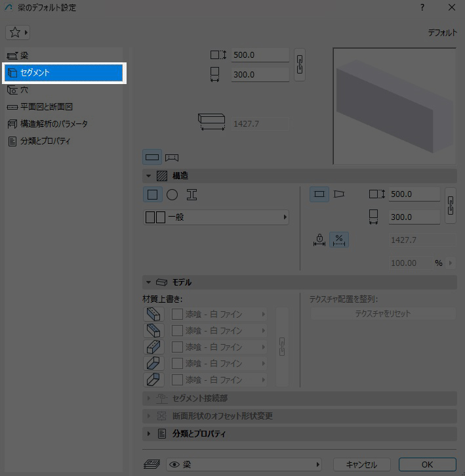Select the uniform segment toggle in the 構造 panel
Viewport: 465px width, 476px height.
click(319, 194)
